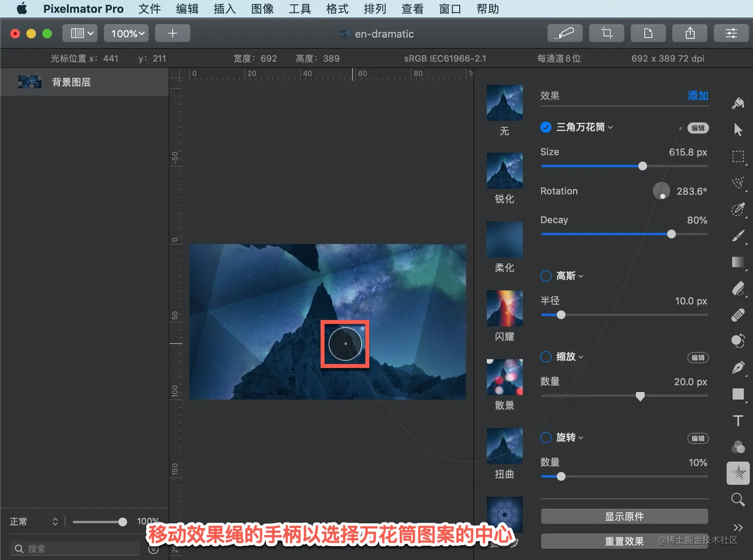The image size is (753, 560).
Task: Select the Arrange arrow tool
Action: (x=738, y=130)
